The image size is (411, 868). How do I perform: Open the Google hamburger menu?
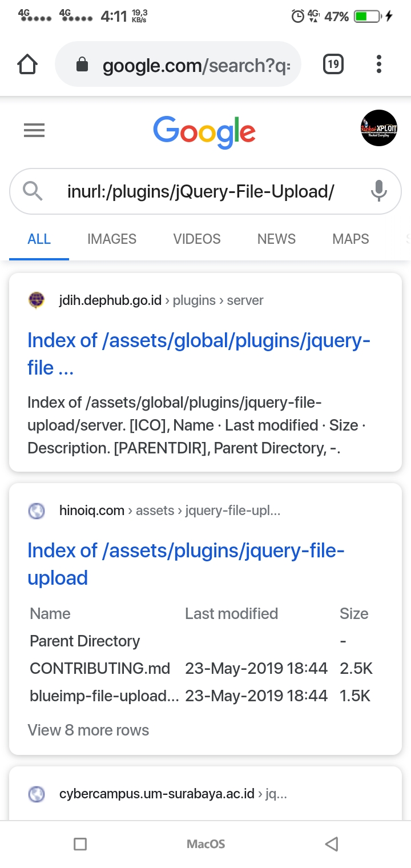click(34, 130)
